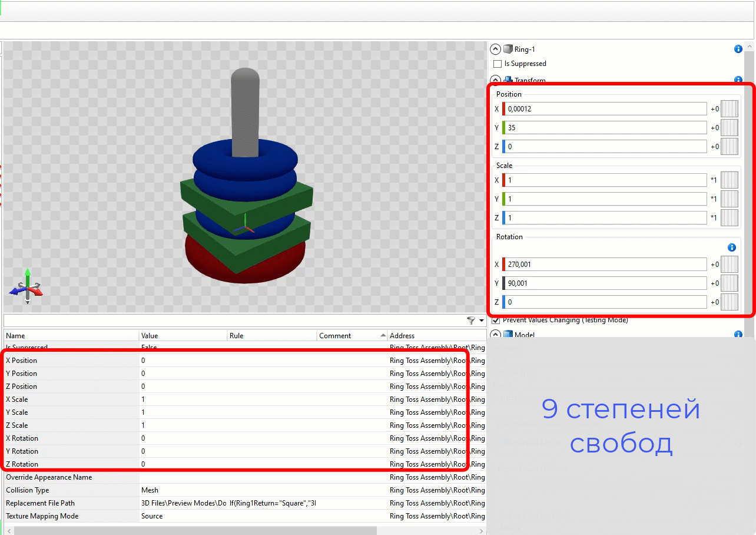
Task: Click the info icon beside Ring-1
Action: [x=738, y=49]
